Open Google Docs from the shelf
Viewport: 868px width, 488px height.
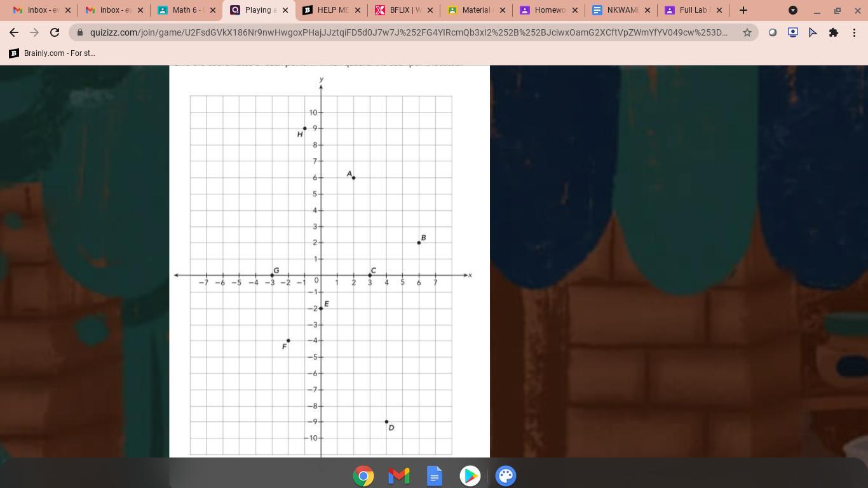(435, 476)
